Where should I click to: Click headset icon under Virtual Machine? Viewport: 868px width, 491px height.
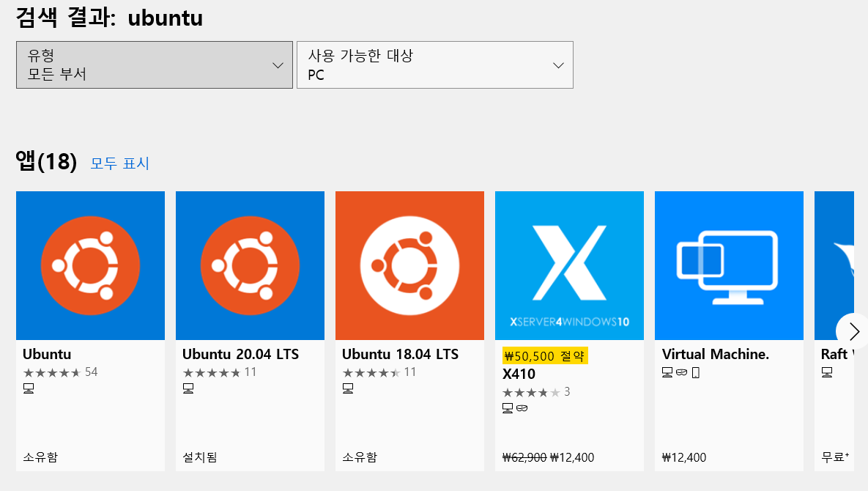[x=682, y=372]
